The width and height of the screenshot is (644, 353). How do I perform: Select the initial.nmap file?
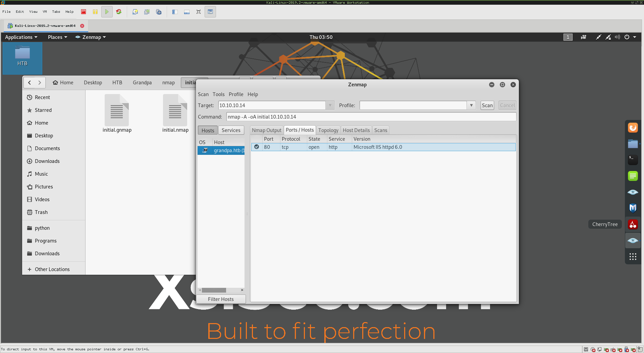(x=175, y=114)
